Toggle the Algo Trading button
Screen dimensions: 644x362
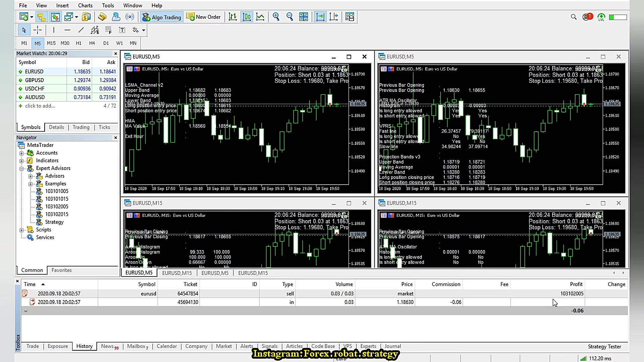[162, 17]
